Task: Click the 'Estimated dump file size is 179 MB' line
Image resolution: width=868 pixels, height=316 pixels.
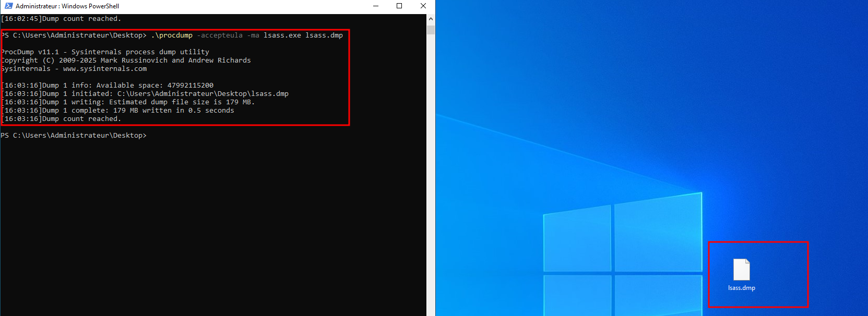Action: click(x=128, y=102)
